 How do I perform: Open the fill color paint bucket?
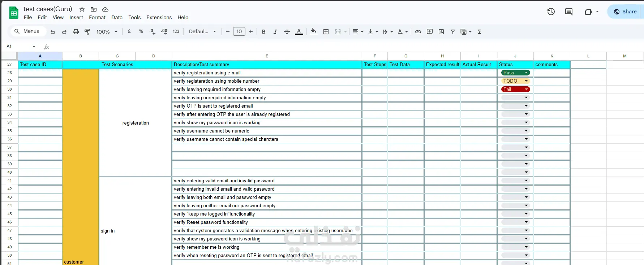coord(314,31)
